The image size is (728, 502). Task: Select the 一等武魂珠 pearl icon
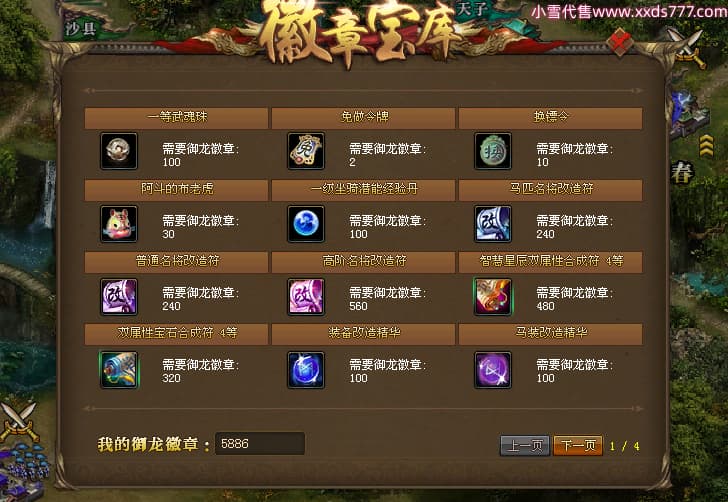(119, 151)
